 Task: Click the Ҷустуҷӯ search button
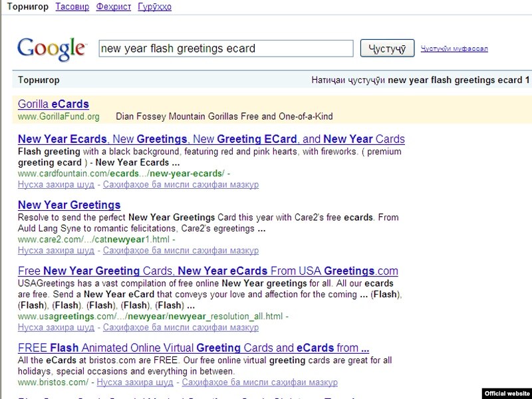(387, 49)
